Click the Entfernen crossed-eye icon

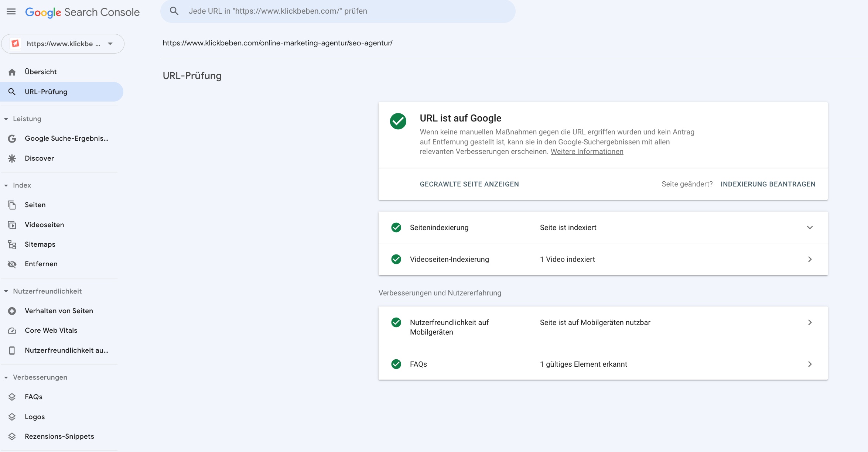pos(12,264)
